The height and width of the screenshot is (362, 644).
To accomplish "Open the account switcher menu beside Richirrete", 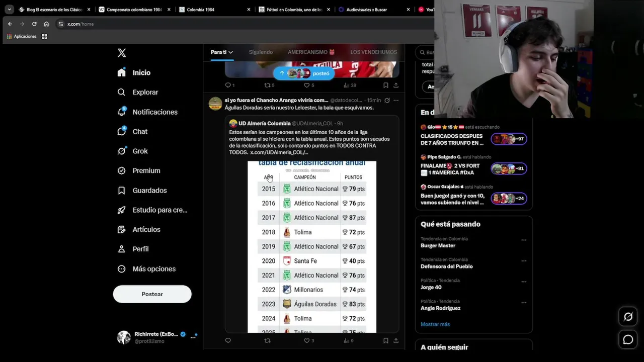I will (x=193, y=337).
